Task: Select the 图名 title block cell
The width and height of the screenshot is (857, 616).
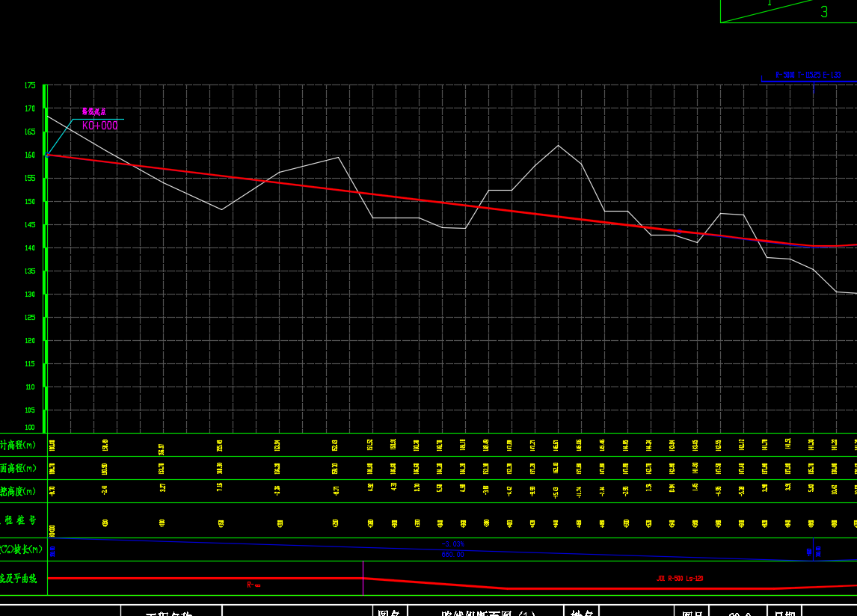Action: [x=390, y=613]
